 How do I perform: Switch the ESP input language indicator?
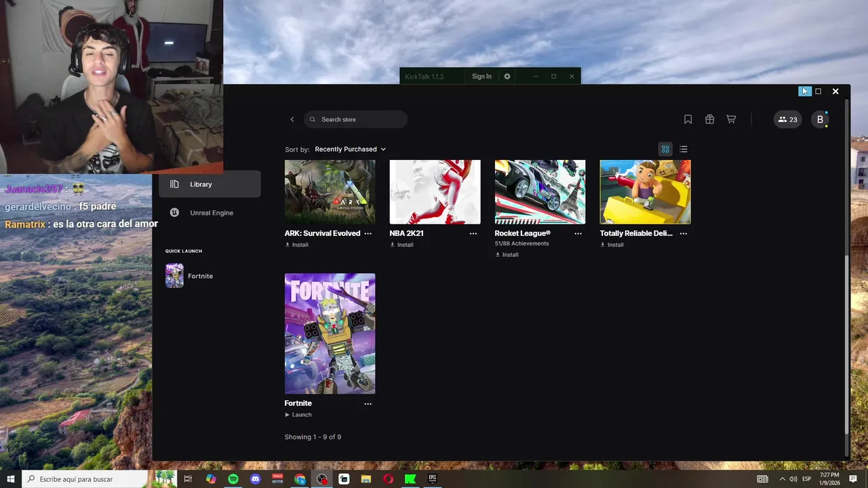[807, 479]
